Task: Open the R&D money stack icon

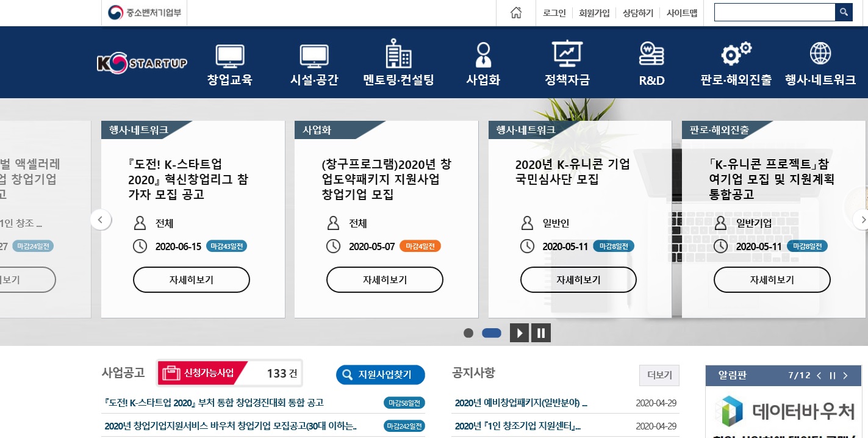Action: tap(651, 54)
